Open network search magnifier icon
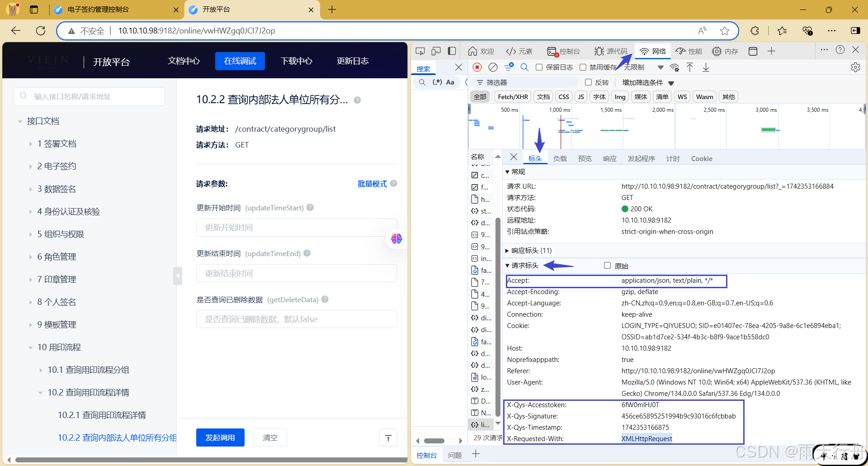Image resolution: width=868 pixels, height=466 pixels. tap(524, 67)
